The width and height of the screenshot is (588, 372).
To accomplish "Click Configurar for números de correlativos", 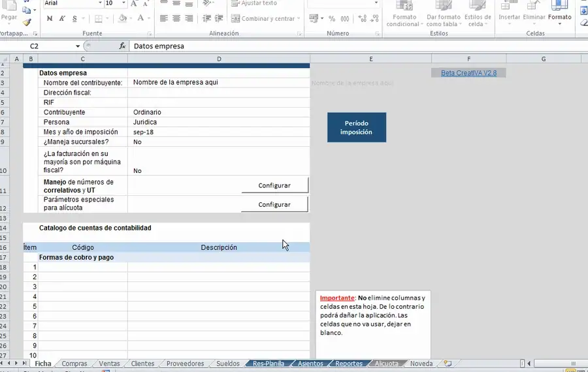I will pyautogui.click(x=274, y=185).
